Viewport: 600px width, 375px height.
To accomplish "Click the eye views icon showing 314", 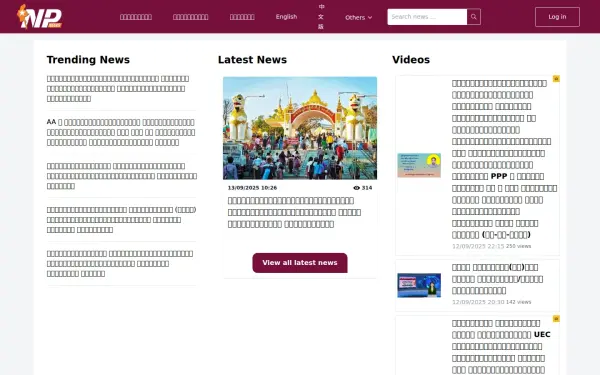I will pyautogui.click(x=357, y=188).
